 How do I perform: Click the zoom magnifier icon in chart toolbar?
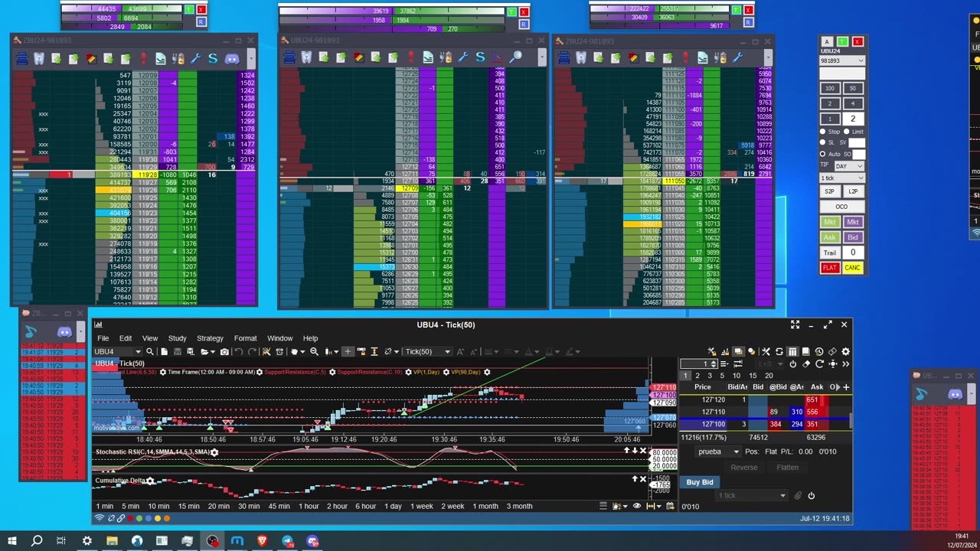pyautogui.click(x=314, y=351)
